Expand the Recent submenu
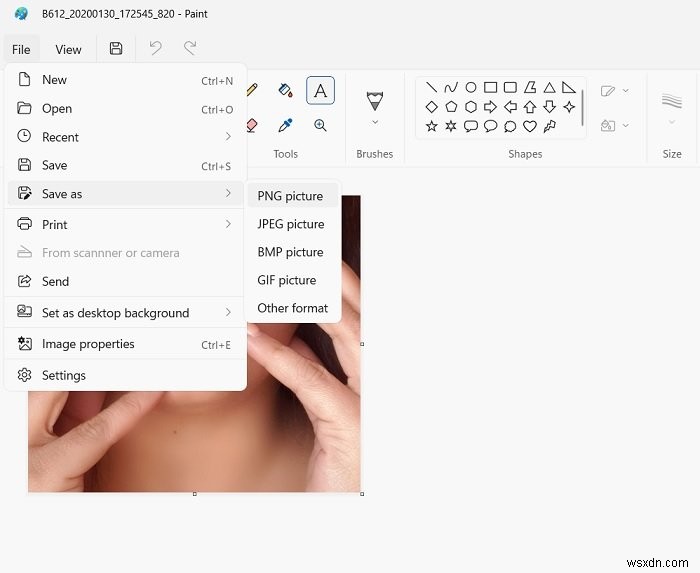 (x=228, y=137)
